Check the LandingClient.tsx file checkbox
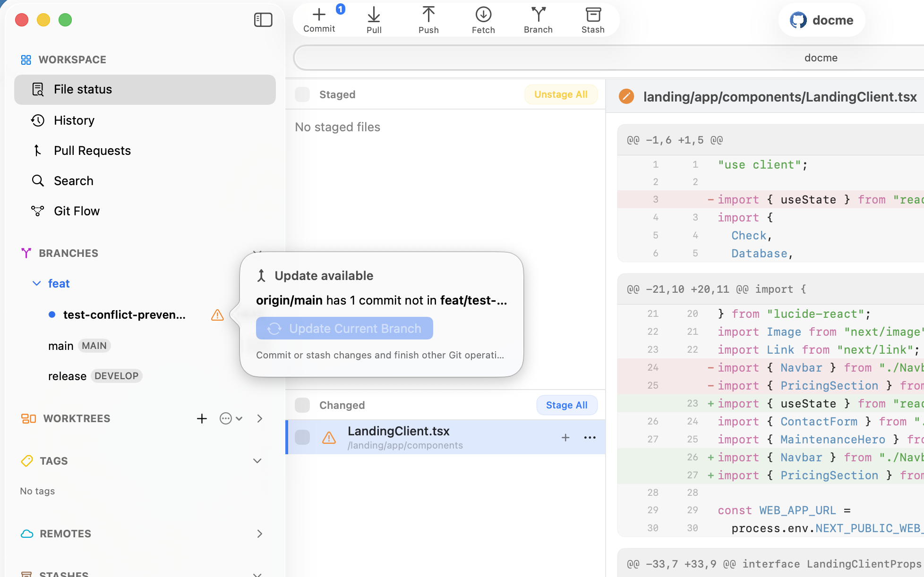This screenshot has height=577, width=924. (302, 437)
